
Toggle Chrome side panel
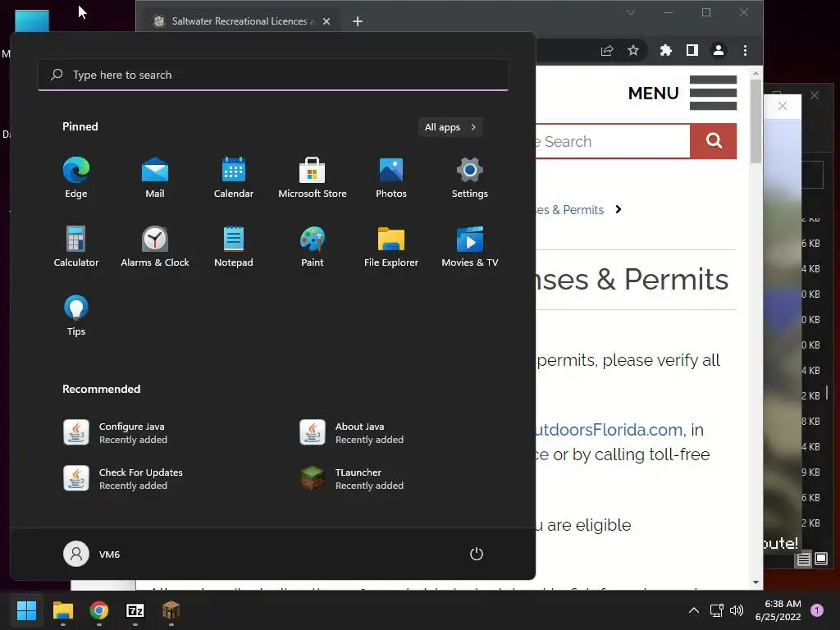pyautogui.click(x=692, y=50)
